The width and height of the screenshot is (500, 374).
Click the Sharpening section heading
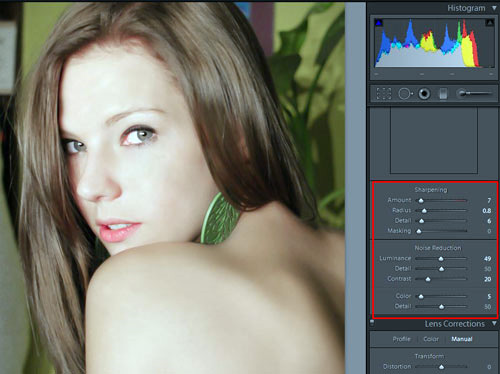[431, 190]
